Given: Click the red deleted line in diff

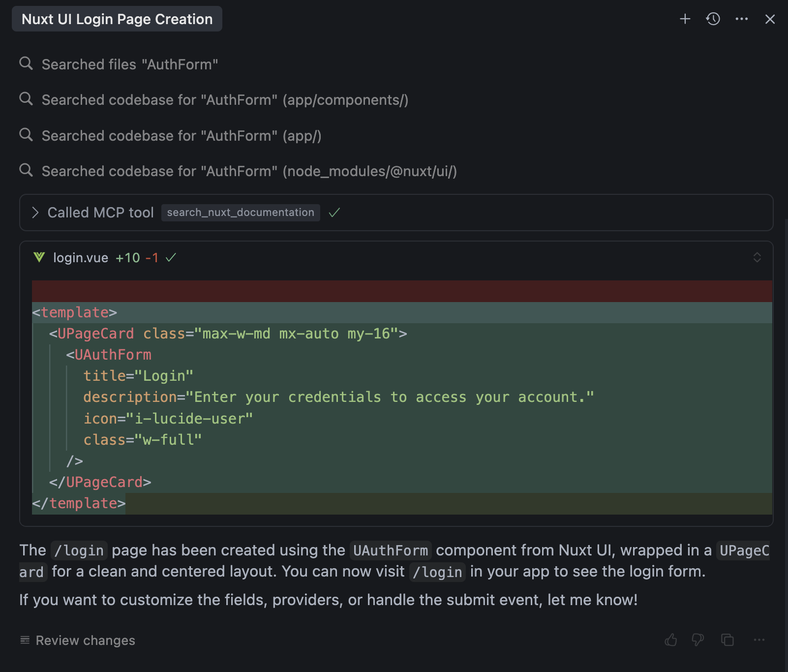Looking at the screenshot, I should tap(401, 291).
